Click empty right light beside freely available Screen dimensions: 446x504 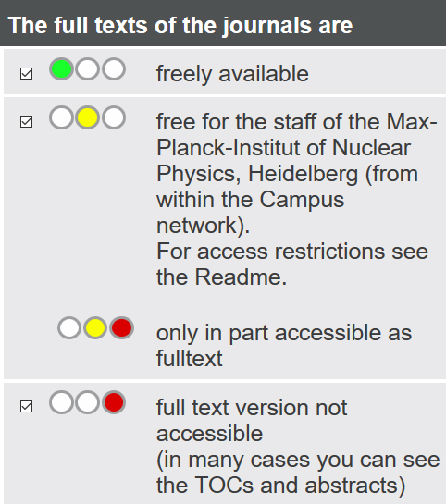coord(114,68)
